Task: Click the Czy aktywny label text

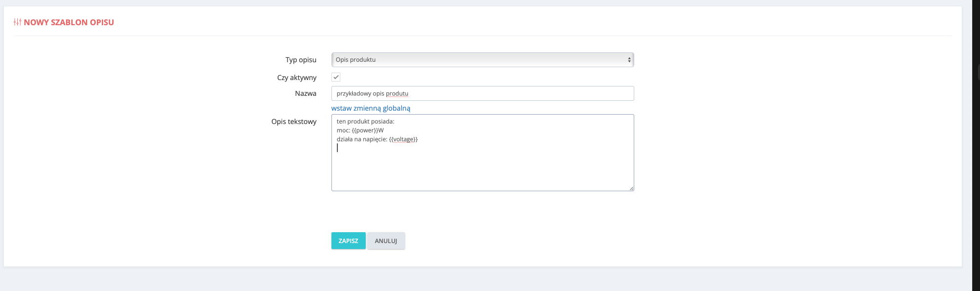Action: (x=297, y=78)
